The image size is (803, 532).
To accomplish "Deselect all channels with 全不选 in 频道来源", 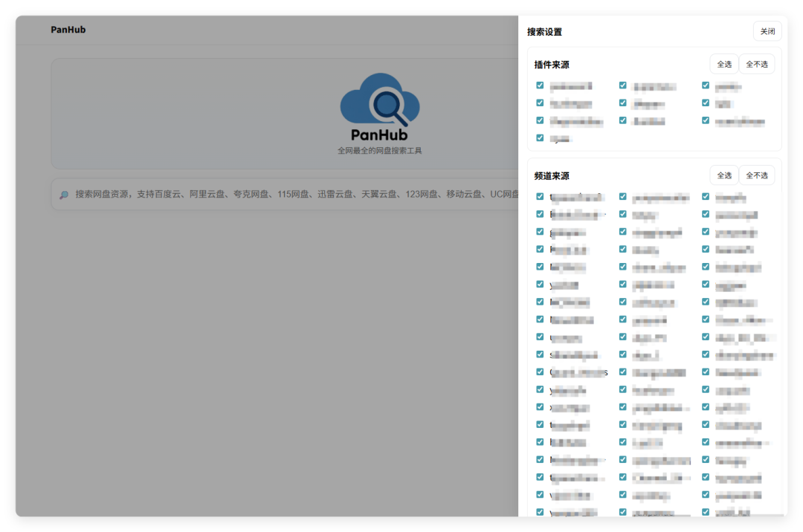I will (756, 175).
